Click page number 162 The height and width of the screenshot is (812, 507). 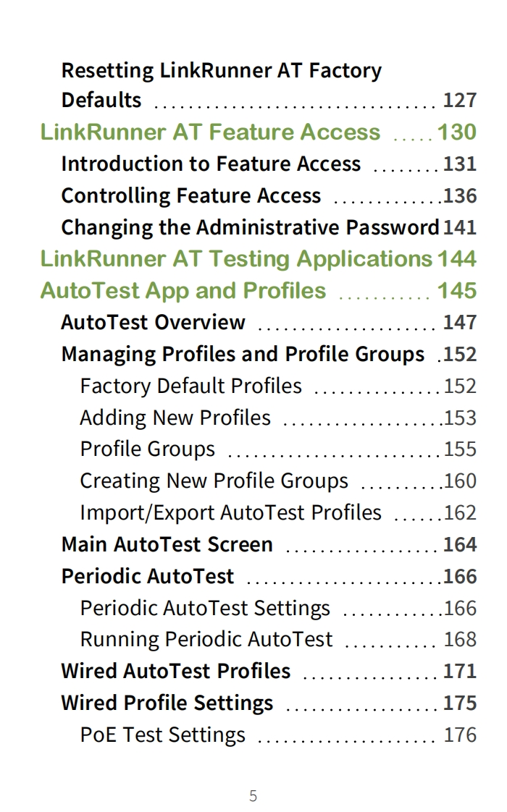[460, 512]
